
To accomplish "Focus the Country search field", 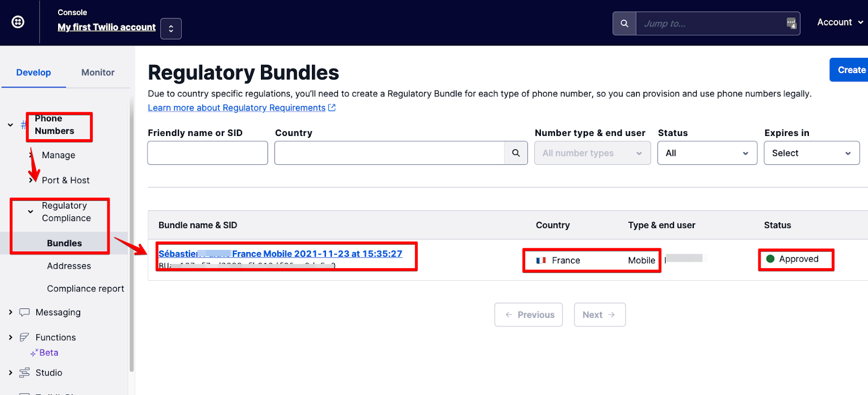I will 390,153.
